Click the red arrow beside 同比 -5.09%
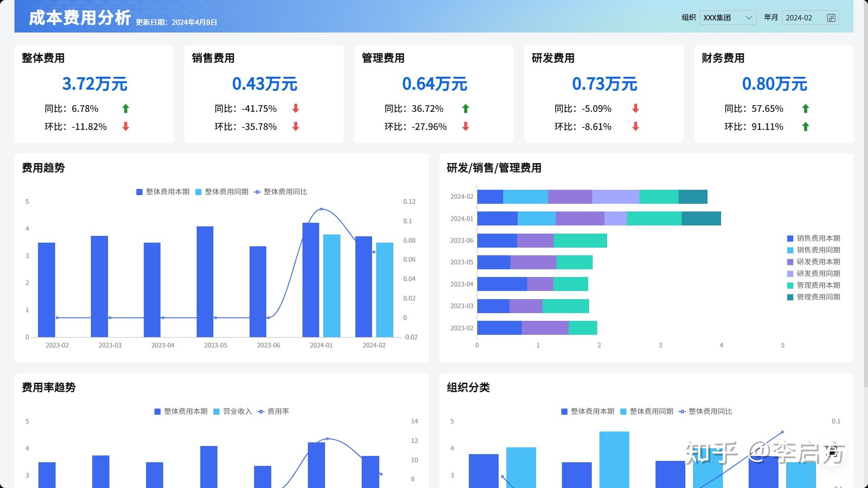 click(636, 108)
